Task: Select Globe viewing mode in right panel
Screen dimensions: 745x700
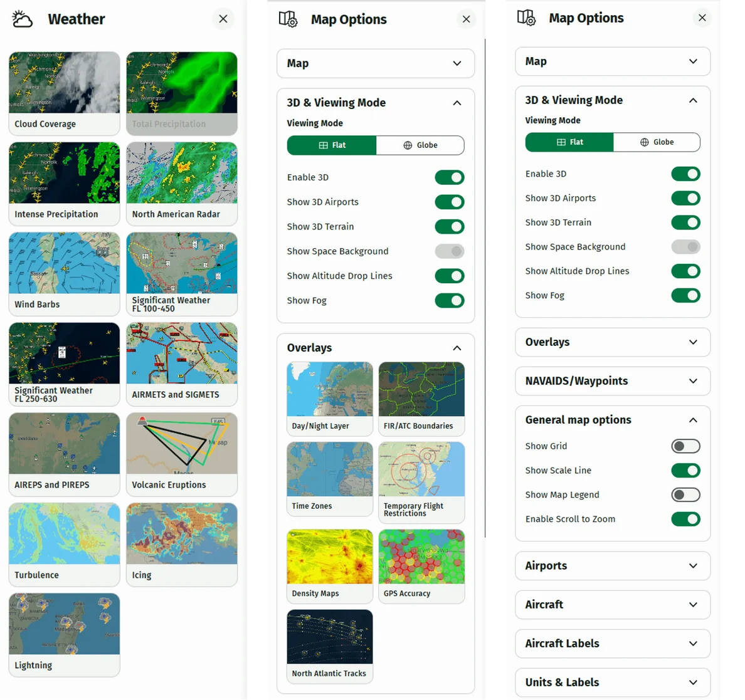Action: pos(657,142)
